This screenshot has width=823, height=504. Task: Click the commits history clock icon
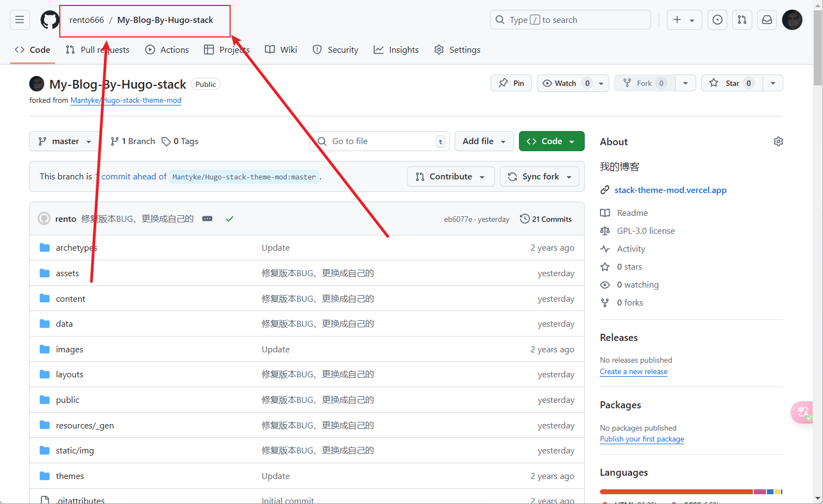click(x=525, y=219)
